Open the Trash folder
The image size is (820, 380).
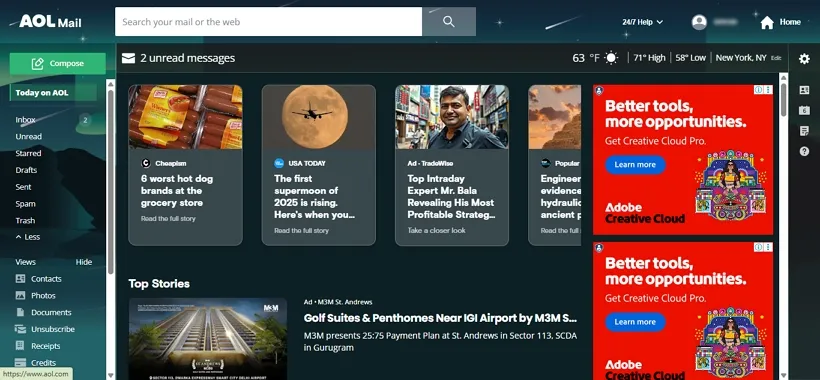(25, 221)
